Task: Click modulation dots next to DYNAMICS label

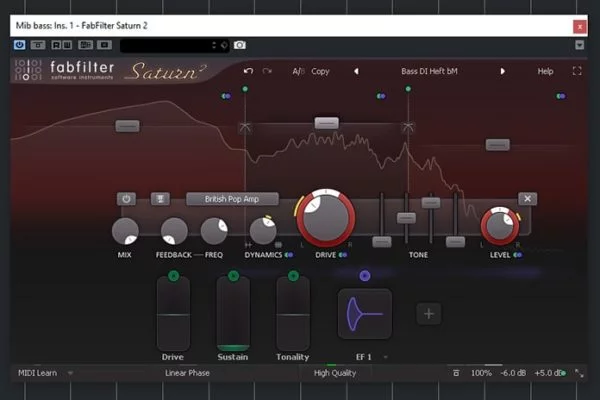Action: [289, 255]
